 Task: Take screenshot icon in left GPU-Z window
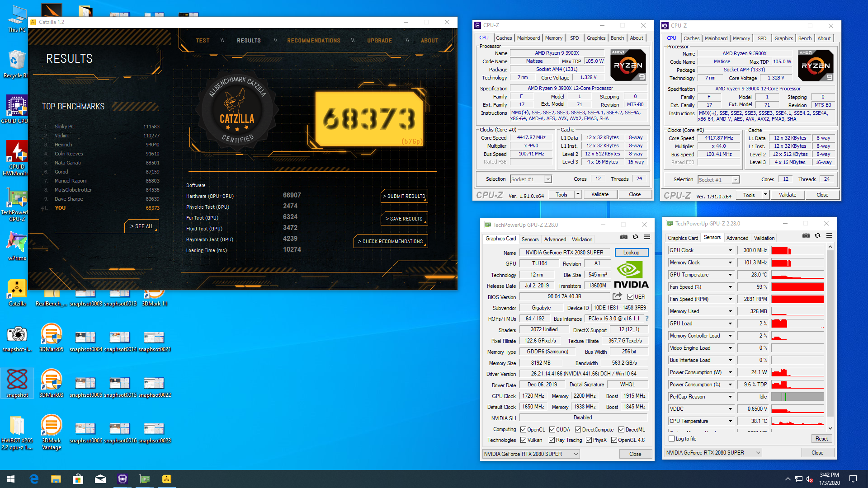click(624, 237)
